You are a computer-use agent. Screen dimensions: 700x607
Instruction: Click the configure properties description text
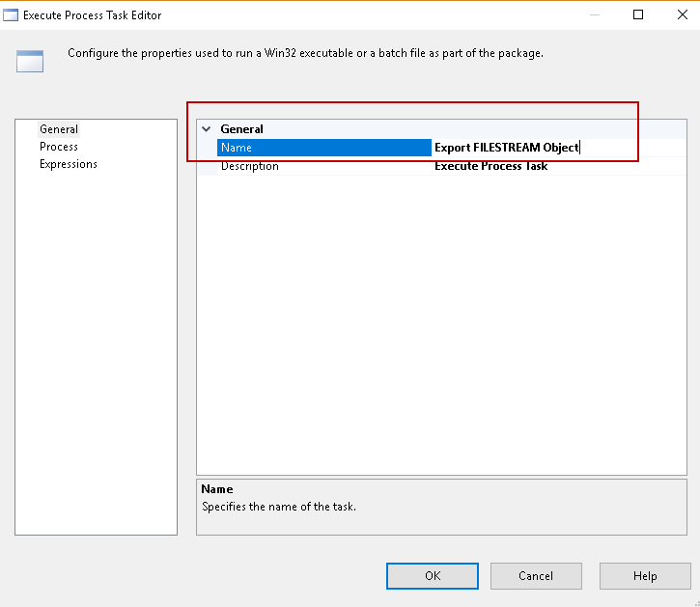click(305, 53)
